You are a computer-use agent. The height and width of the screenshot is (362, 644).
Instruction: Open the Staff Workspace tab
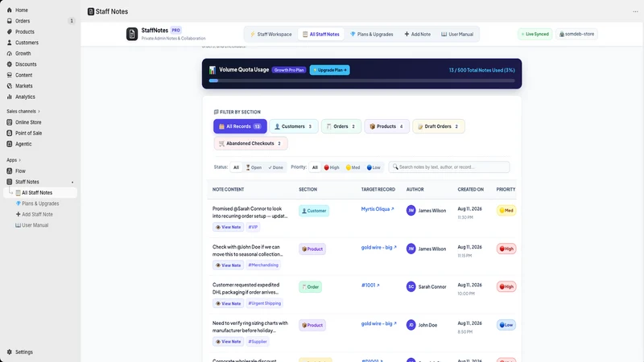(x=270, y=35)
